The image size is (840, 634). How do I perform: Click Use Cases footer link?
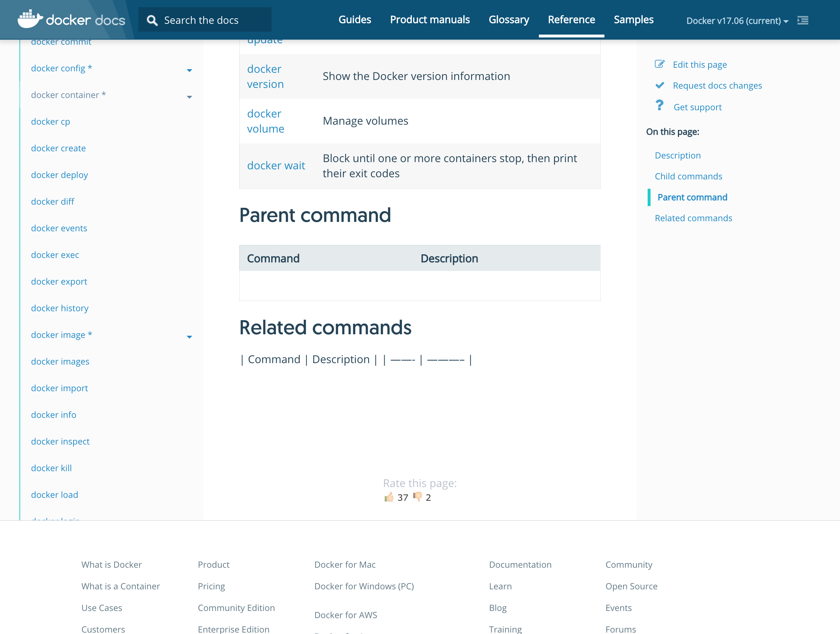(102, 608)
